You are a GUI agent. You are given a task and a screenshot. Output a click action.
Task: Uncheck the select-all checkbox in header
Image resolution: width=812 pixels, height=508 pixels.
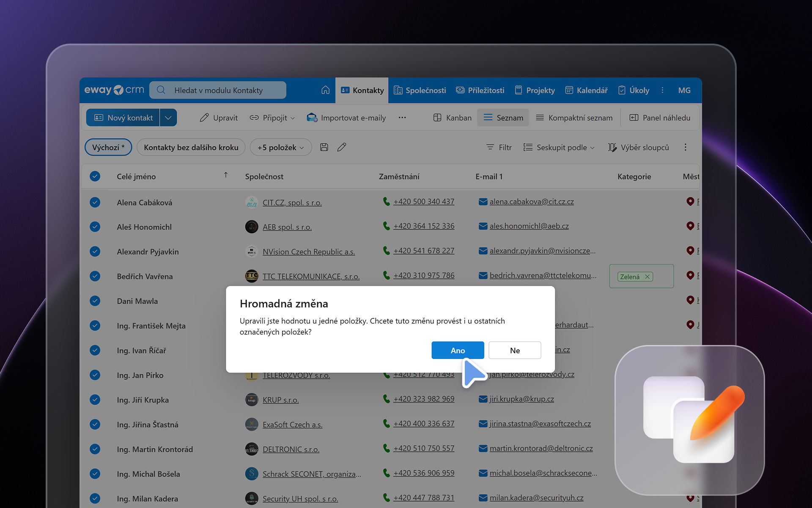click(95, 177)
